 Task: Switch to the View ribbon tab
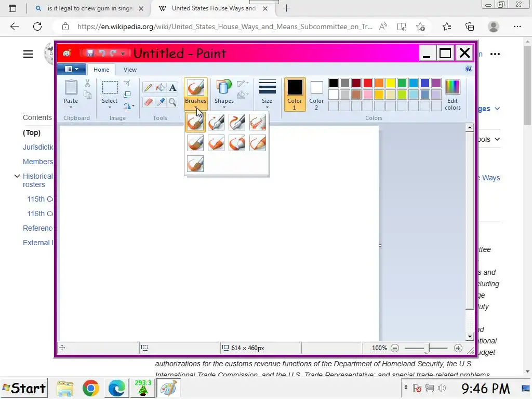[x=130, y=70]
